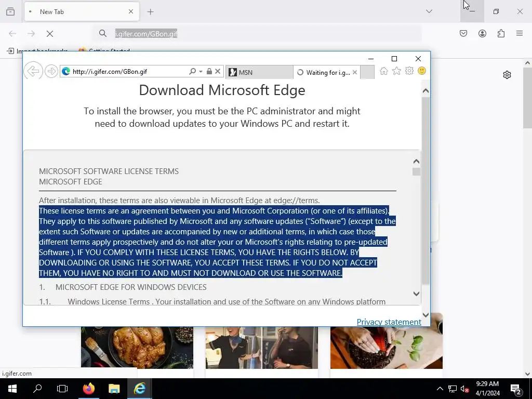
Task: Open Windows taskbar search
Action: (x=37, y=389)
